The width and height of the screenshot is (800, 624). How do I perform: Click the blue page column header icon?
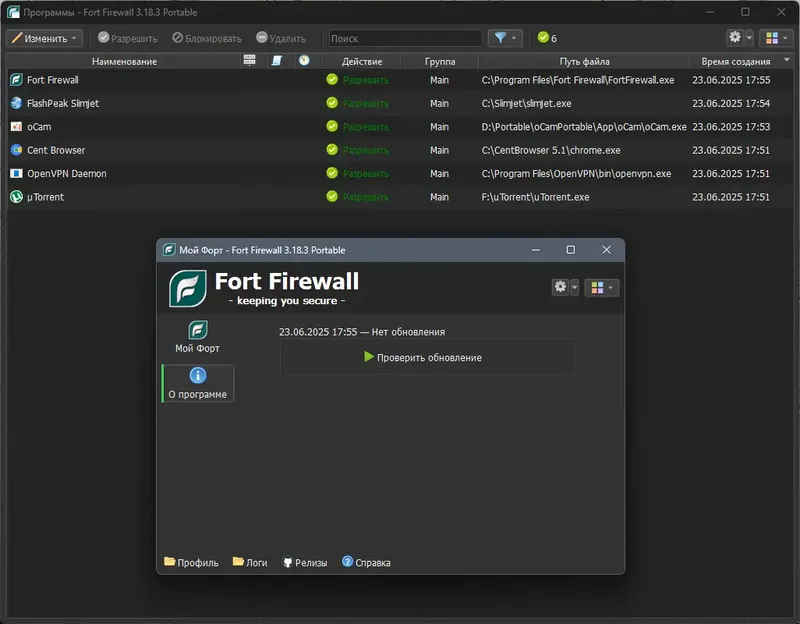[x=277, y=61]
